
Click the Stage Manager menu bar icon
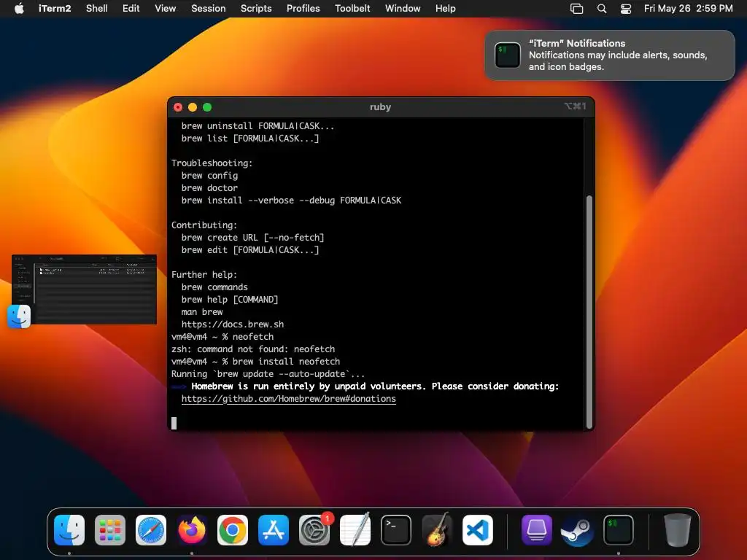(x=576, y=9)
